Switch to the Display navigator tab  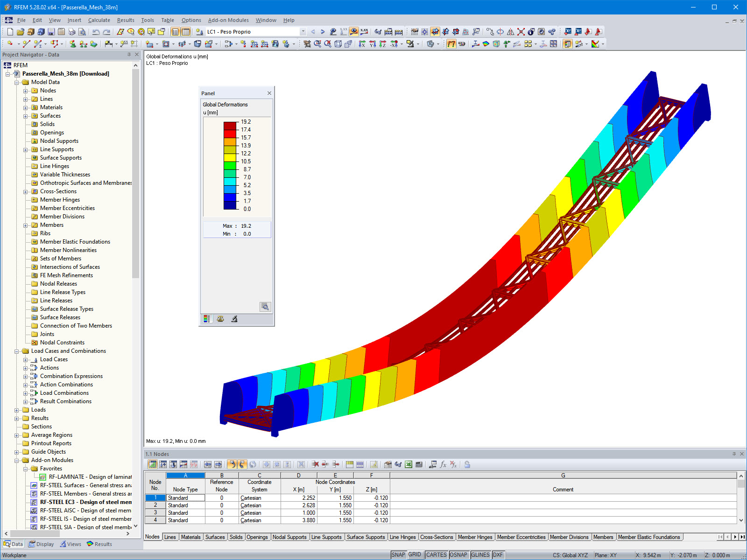click(x=41, y=544)
